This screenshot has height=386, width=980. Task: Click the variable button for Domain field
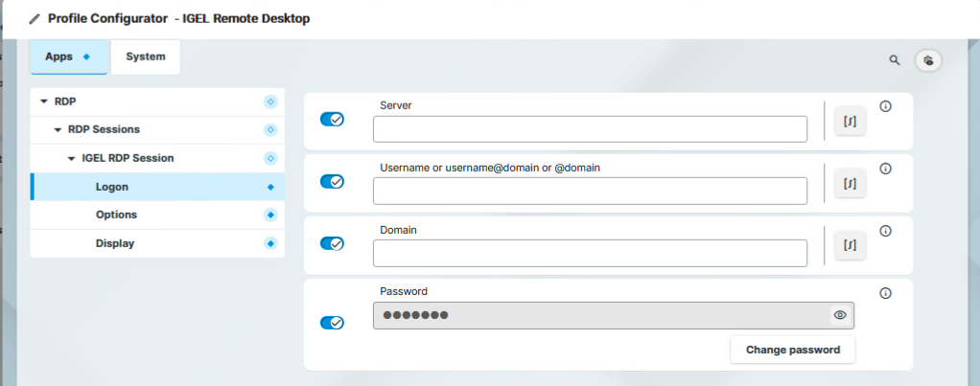point(850,245)
